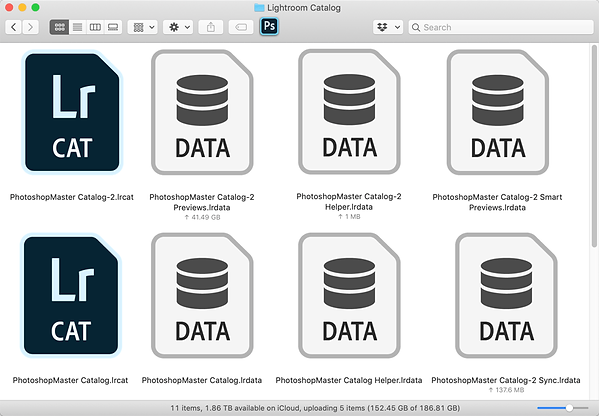The height and width of the screenshot is (416, 599).
Task: Switch to icon view
Action: [59, 27]
